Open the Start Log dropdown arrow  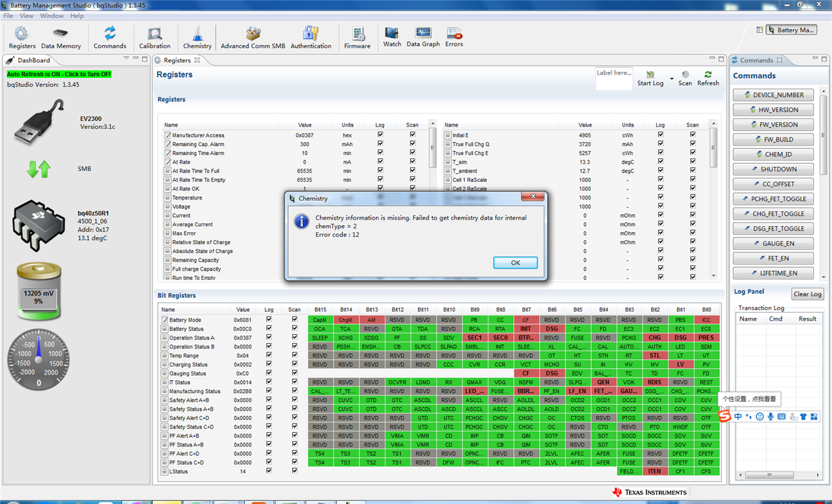click(x=672, y=79)
